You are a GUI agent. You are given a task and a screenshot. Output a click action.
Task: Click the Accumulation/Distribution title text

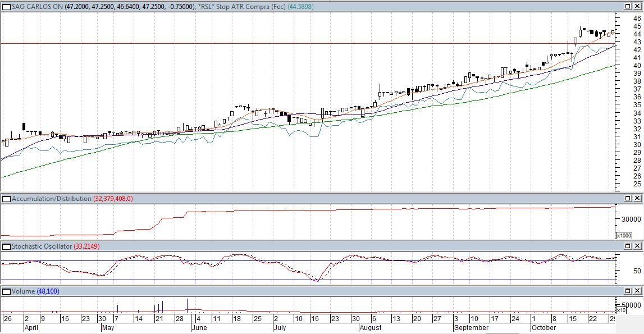click(51, 199)
